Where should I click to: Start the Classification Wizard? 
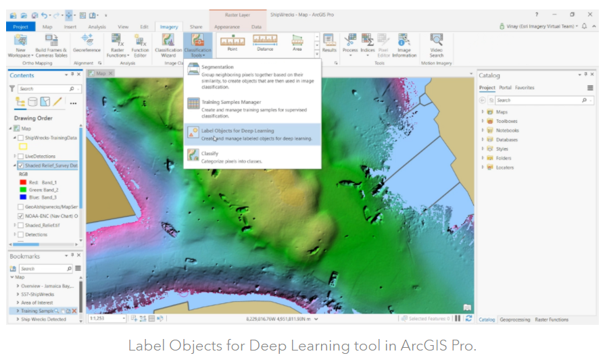coord(168,46)
